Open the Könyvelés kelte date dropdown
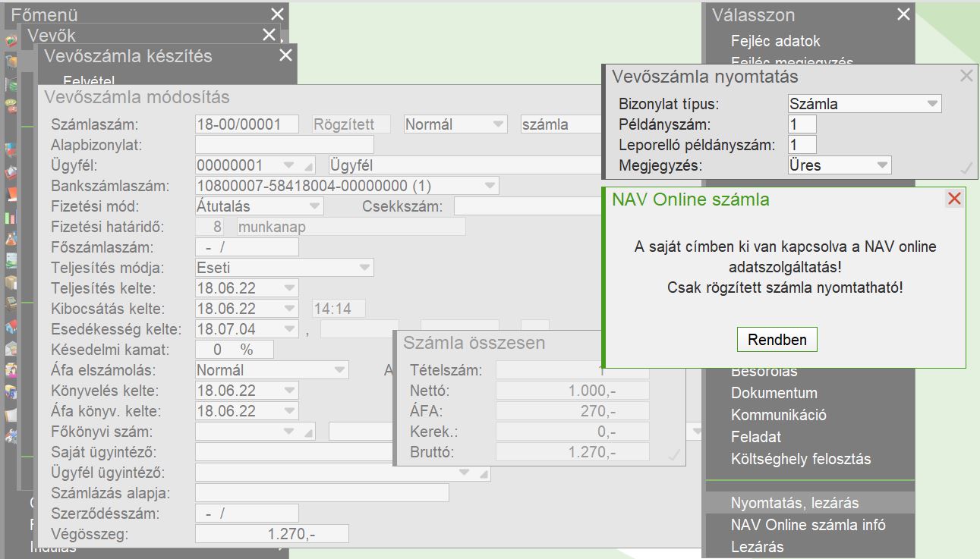Viewport: 980px width, 559px height. click(x=289, y=391)
